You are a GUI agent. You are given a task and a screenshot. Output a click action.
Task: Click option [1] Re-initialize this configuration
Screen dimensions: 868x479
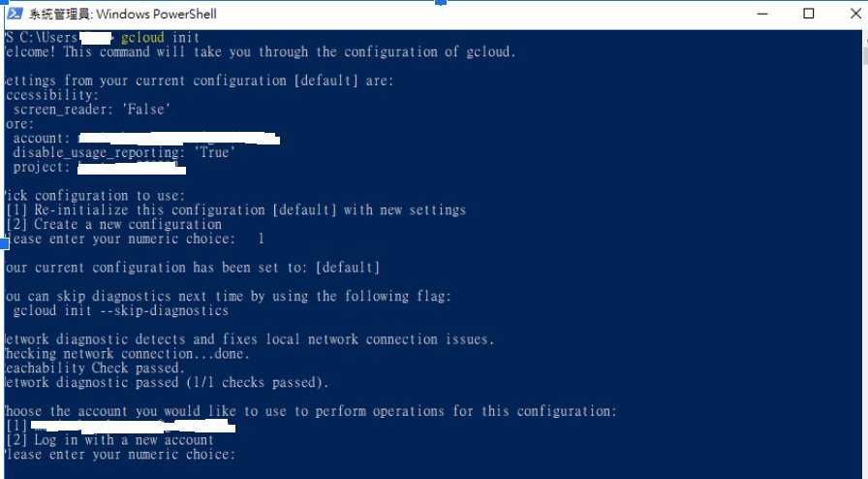[x=235, y=210]
